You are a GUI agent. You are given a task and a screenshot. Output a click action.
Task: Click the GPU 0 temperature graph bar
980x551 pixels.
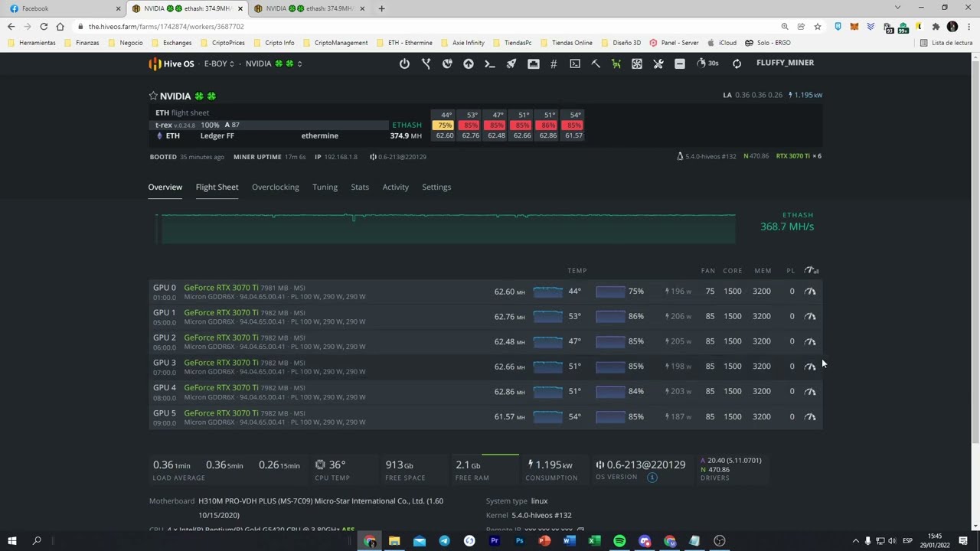click(x=547, y=291)
